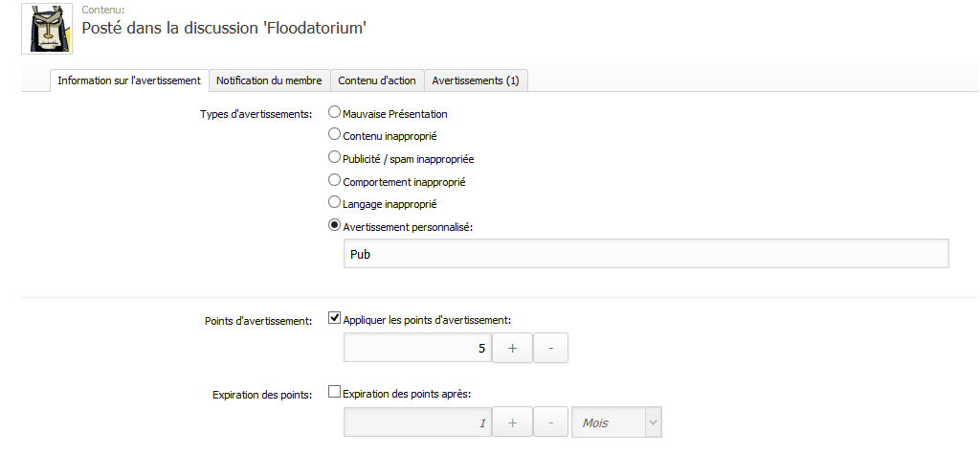The height and width of the screenshot is (457, 980).
Task: Enable the Expiration des points après checkbox
Action: (x=335, y=392)
